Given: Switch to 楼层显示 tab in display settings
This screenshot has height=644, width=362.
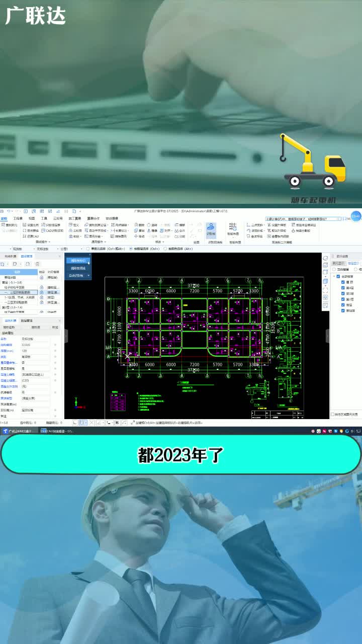Looking at the screenshot, I should pos(353,263).
